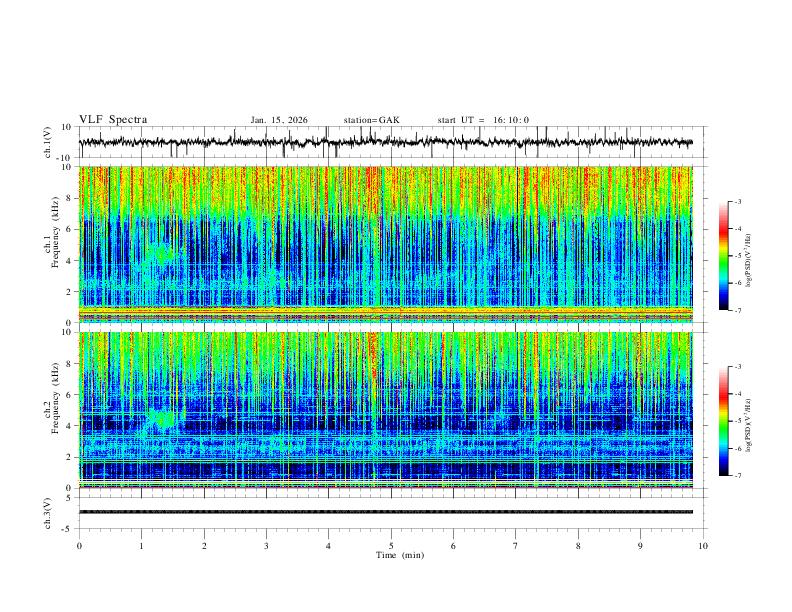Click the "-3" tick on ch.1 colorbar

pyautogui.click(x=737, y=201)
